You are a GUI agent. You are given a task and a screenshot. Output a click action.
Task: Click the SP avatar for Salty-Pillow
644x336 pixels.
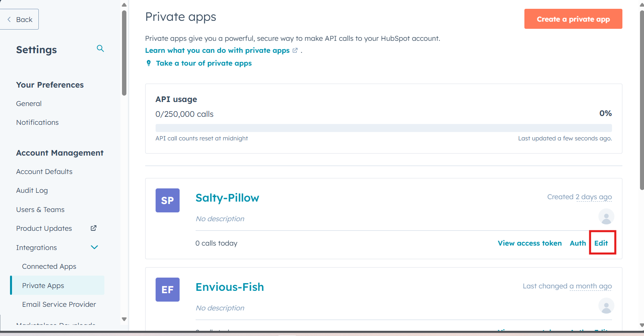pyautogui.click(x=167, y=200)
